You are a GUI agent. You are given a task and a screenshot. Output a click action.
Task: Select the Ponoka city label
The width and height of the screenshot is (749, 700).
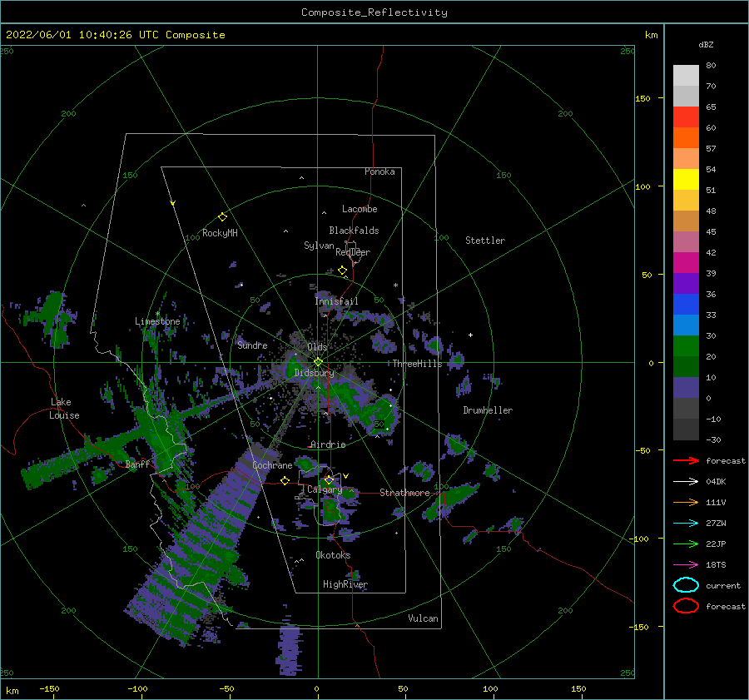click(x=379, y=171)
